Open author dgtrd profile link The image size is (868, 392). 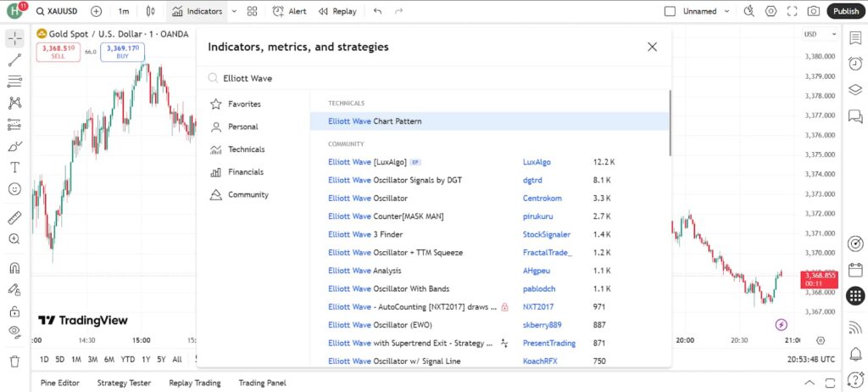(x=533, y=180)
